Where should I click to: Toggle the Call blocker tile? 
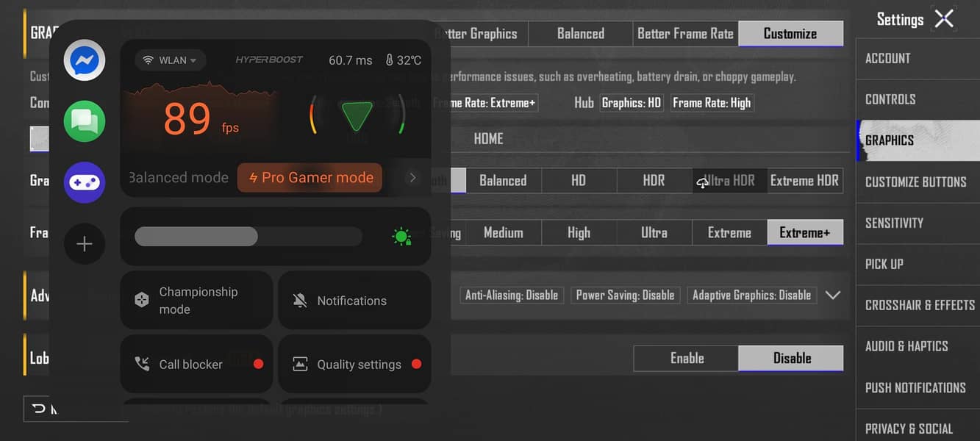(x=196, y=364)
